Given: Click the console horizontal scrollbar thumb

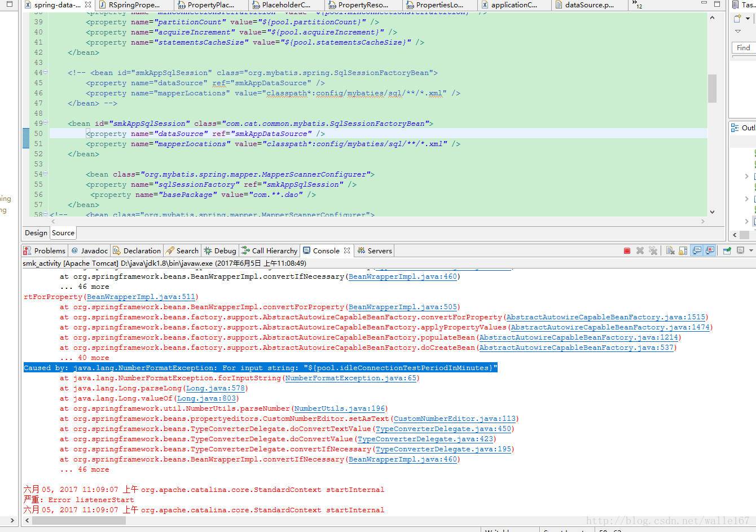Looking at the screenshot, I should click(79, 521).
